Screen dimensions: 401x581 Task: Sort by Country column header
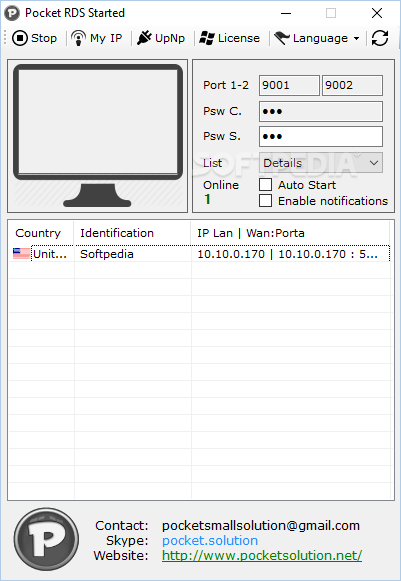(41, 233)
